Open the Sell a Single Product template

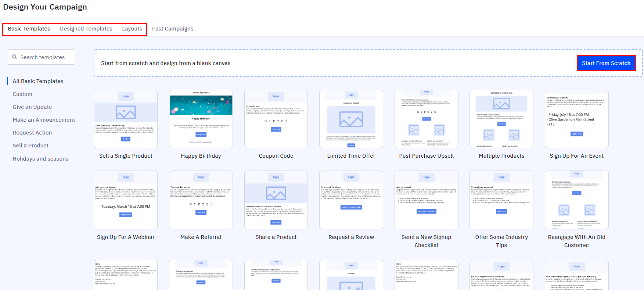[126, 119]
